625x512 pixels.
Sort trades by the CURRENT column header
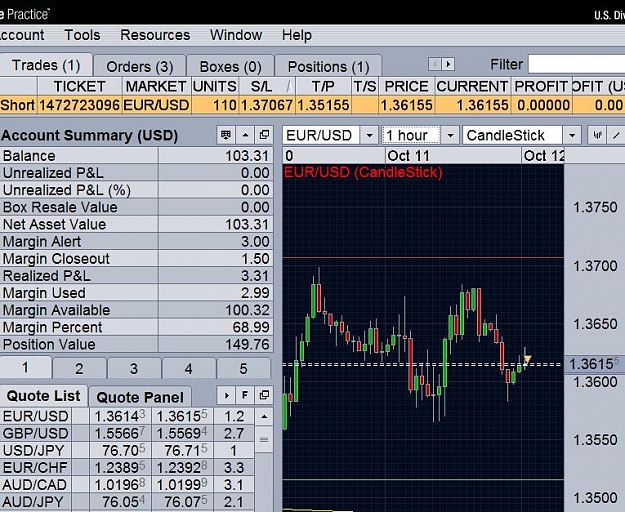[472, 86]
